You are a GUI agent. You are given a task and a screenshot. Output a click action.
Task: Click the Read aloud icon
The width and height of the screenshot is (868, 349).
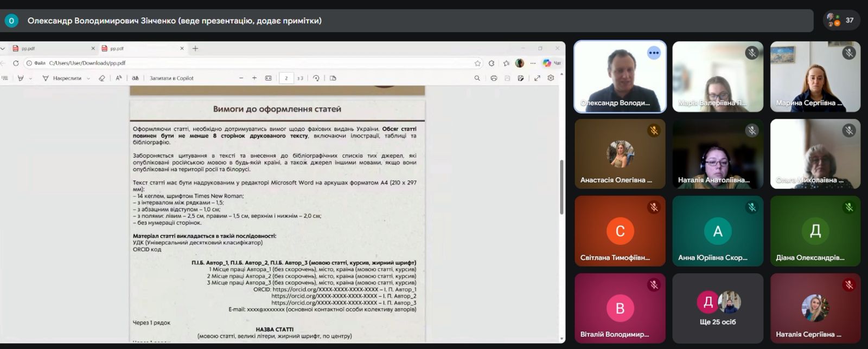(119, 78)
